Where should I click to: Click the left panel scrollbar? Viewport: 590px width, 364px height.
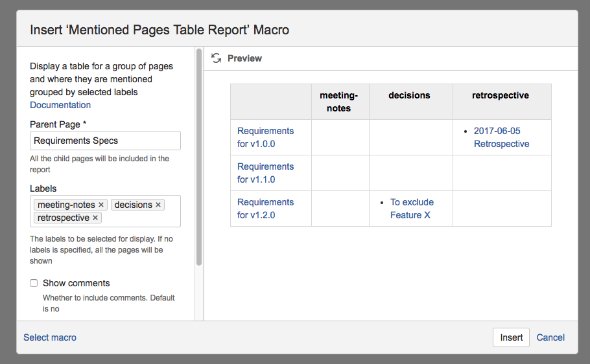click(199, 155)
